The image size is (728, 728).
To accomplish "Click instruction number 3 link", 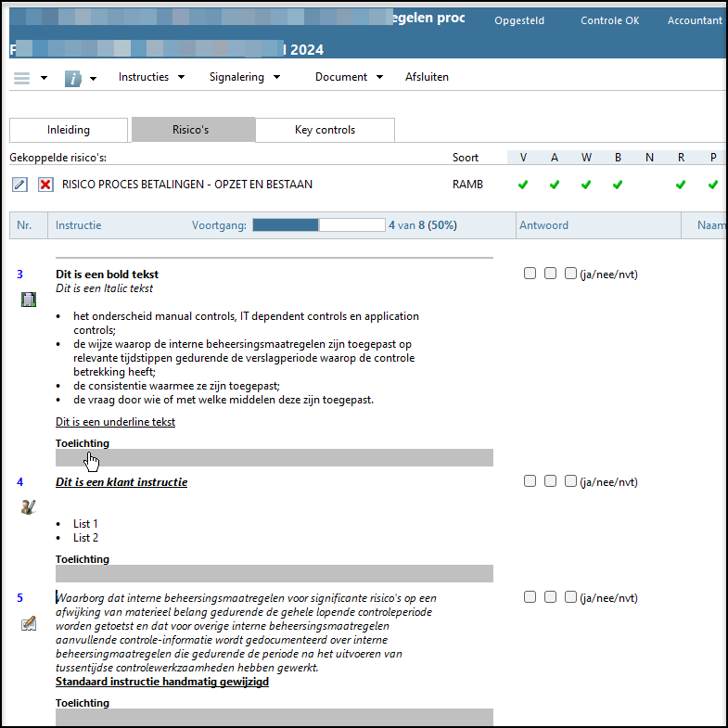I will [x=20, y=275].
